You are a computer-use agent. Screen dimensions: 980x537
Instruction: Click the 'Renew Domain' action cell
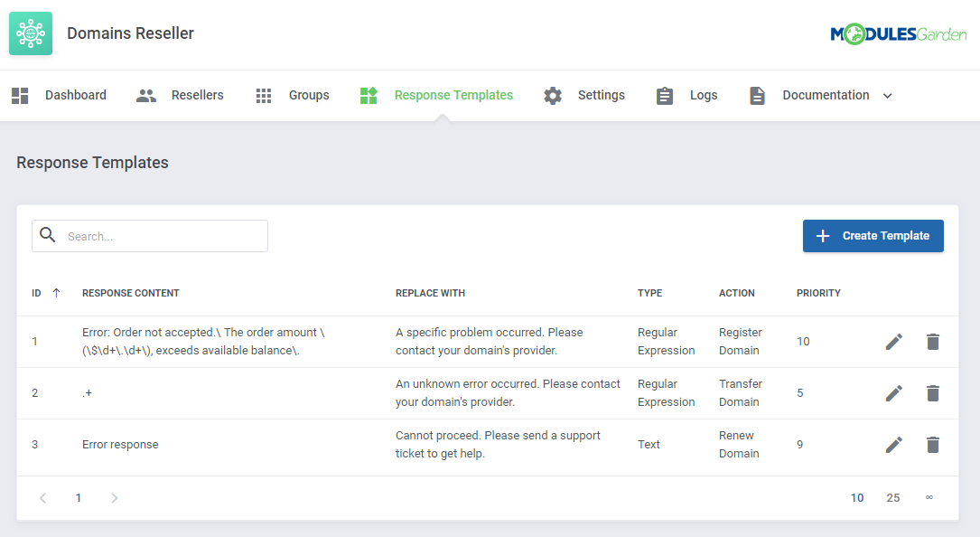click(x=739, y=444)
